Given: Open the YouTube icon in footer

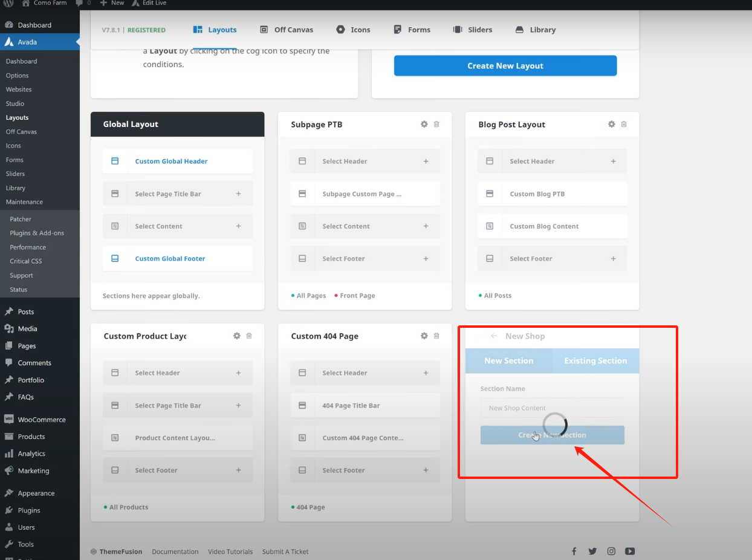Looking at the screenshot, I should pos(630,551).
